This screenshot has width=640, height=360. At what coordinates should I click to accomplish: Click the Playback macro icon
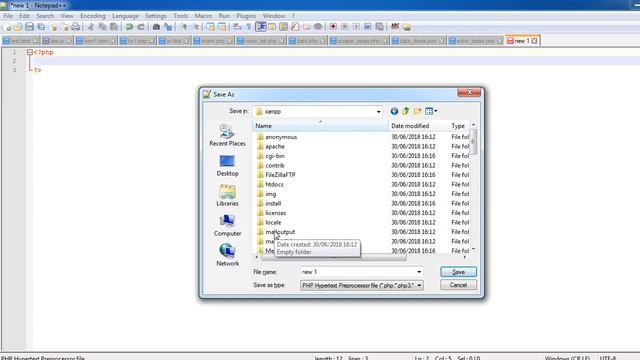pos(356,27)
